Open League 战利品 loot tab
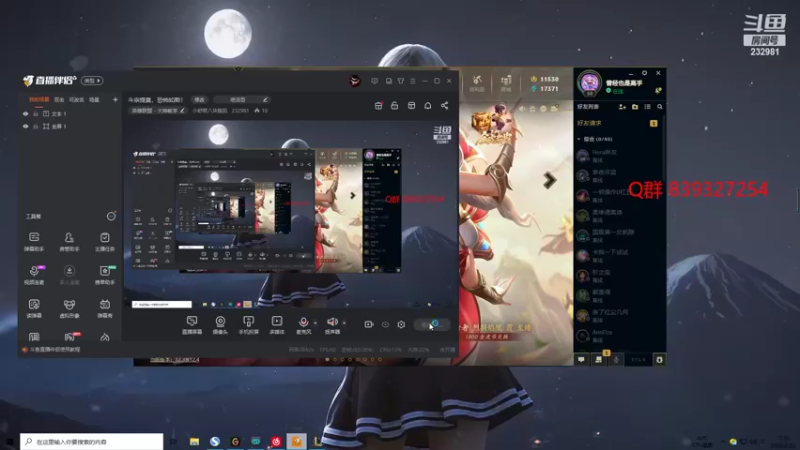The width and height of the screenshot is (800, 450). point(477,84)
